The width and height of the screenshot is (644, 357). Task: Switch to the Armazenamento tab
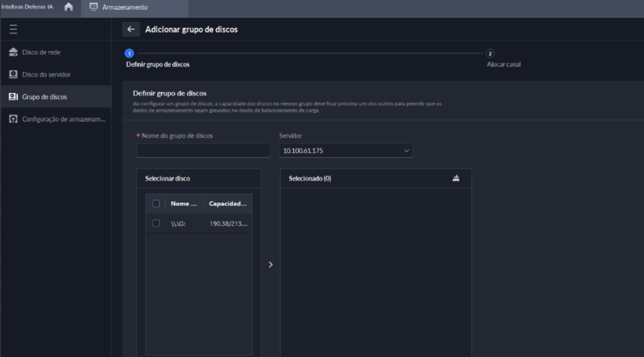click(x=125, y=8)
